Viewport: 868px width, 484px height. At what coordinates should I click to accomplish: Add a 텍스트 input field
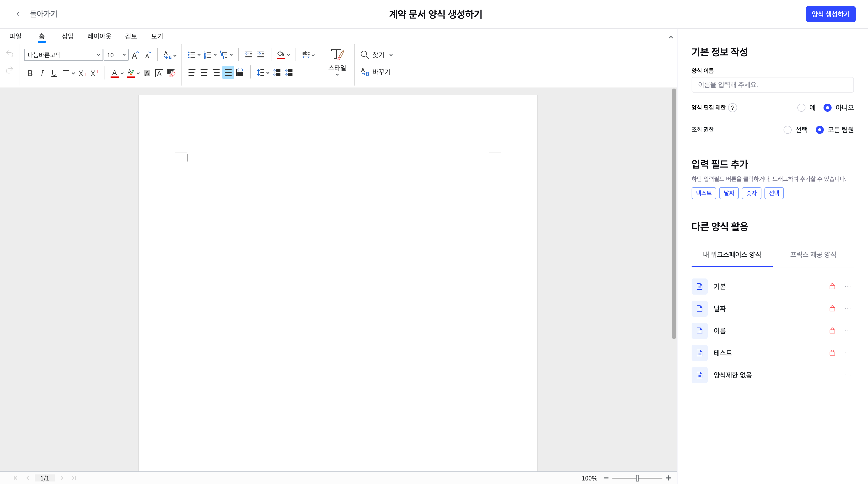point(704,193)
